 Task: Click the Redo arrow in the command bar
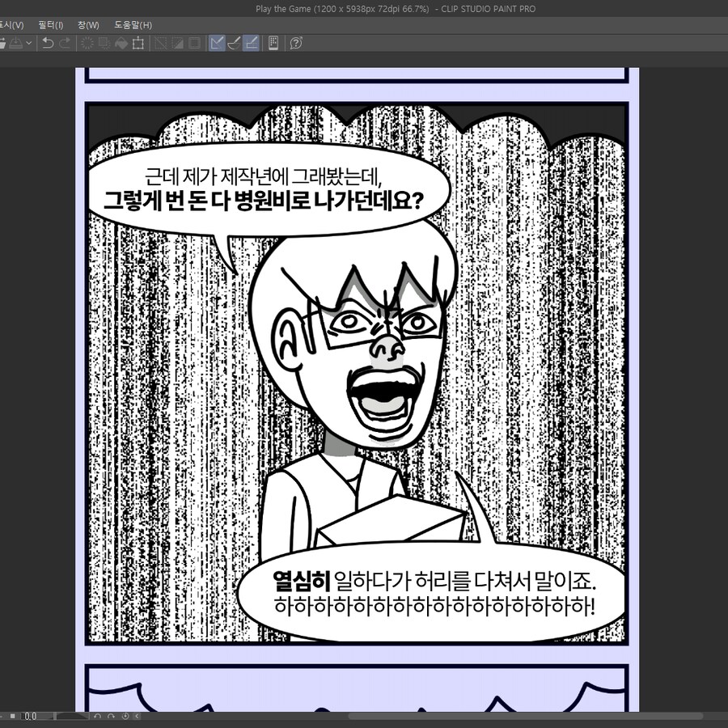pyautogui.click(x=65, y=43)
